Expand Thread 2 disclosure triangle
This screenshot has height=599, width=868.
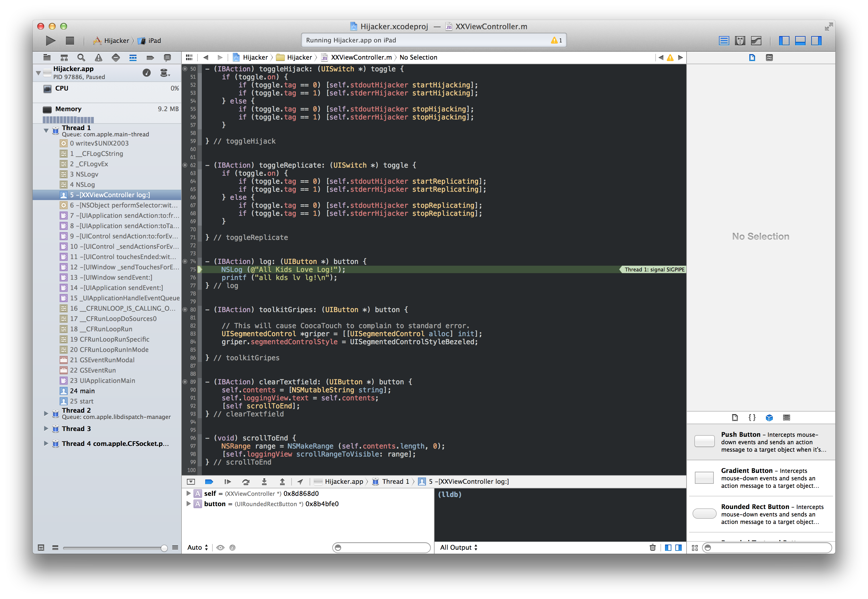46,413
